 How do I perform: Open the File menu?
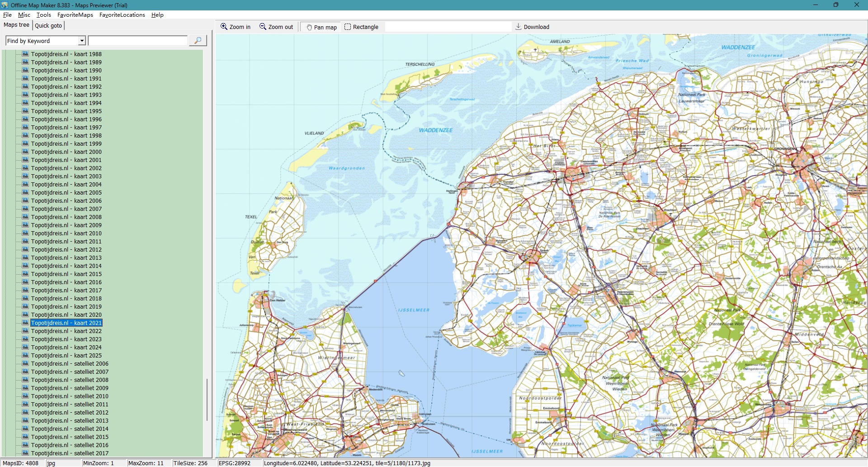[7, 14]
